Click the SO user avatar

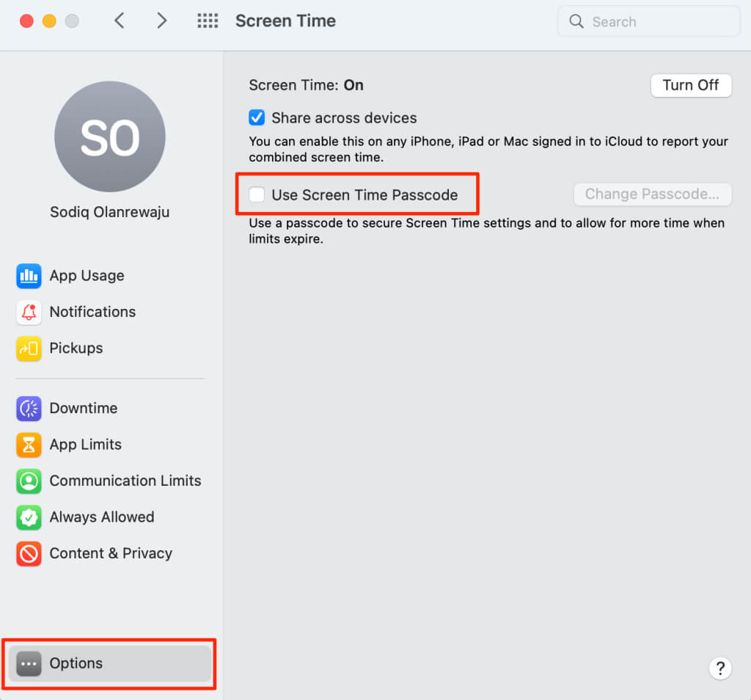pyautogui.click(x=110, y=137)
